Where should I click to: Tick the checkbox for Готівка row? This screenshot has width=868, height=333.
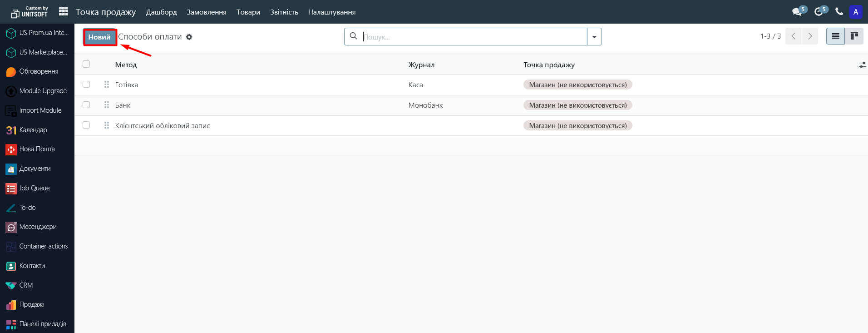(x=86, y=84)
